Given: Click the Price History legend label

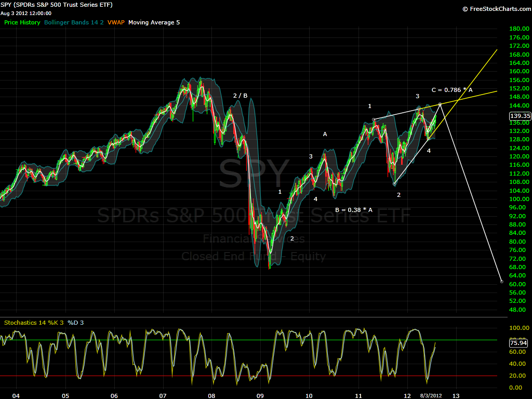Looking at the screenshot, I should pyautogui.click(x=22, y=22).
